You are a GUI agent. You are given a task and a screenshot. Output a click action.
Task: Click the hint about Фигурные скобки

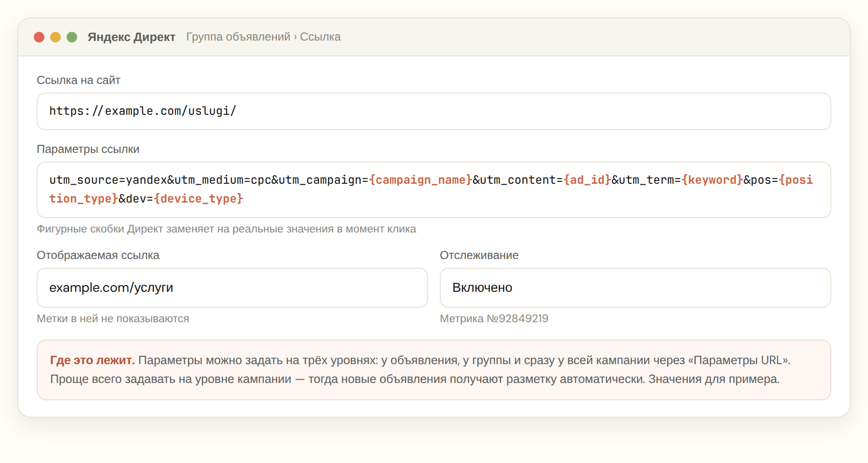point(226,229)
